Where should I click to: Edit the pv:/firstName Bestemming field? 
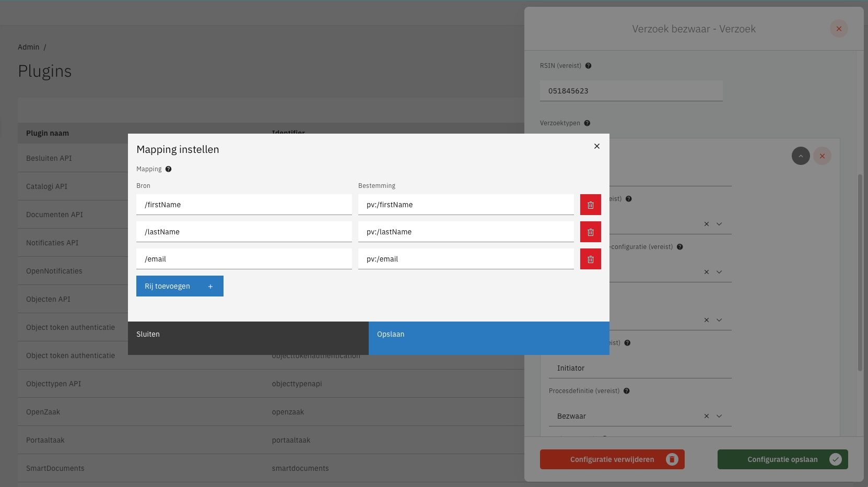465,205
